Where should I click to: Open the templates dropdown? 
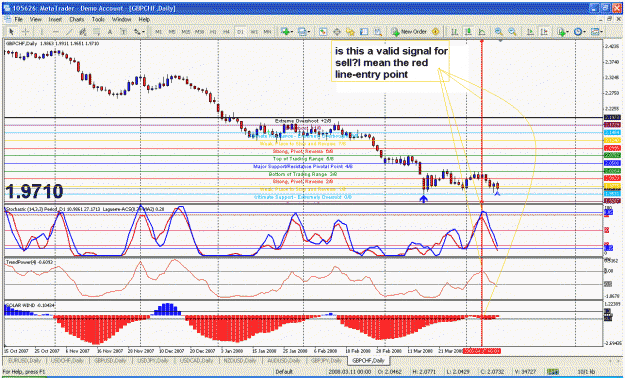(x=597, y=32)
